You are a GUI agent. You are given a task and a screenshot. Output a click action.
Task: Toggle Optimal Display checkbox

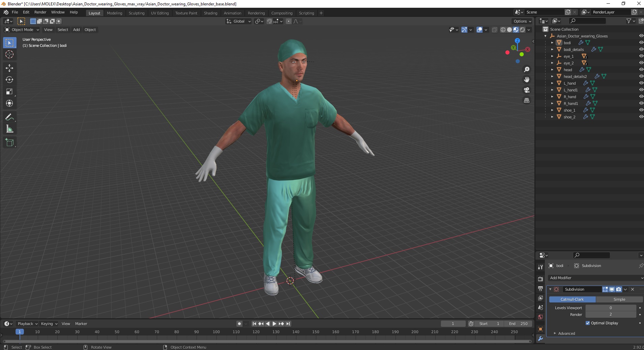tap(588, 323)
